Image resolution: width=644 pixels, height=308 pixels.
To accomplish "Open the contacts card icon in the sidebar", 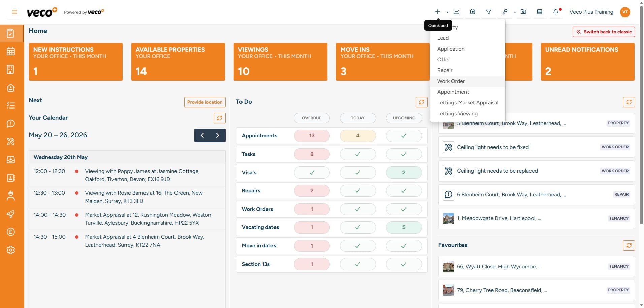I will (11, 178).
